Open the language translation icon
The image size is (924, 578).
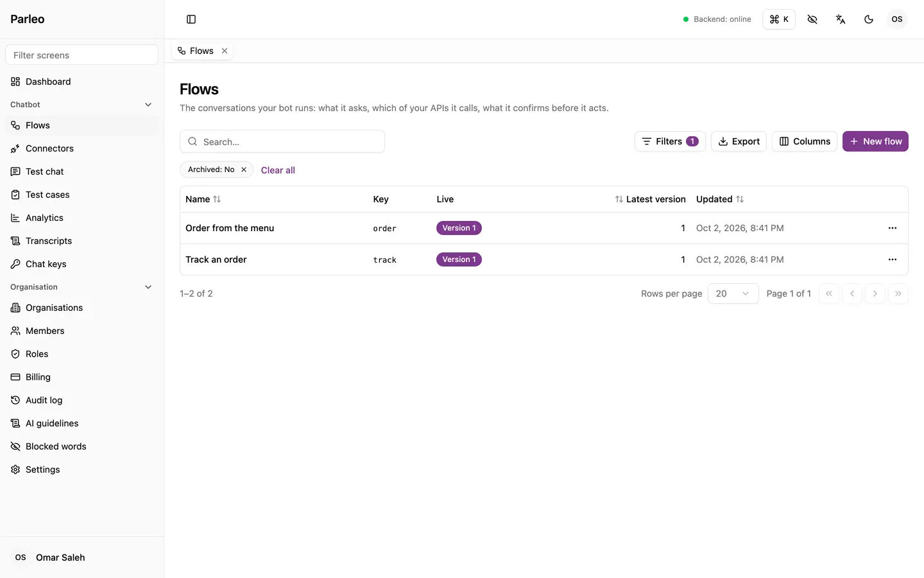tap(841, 19)
